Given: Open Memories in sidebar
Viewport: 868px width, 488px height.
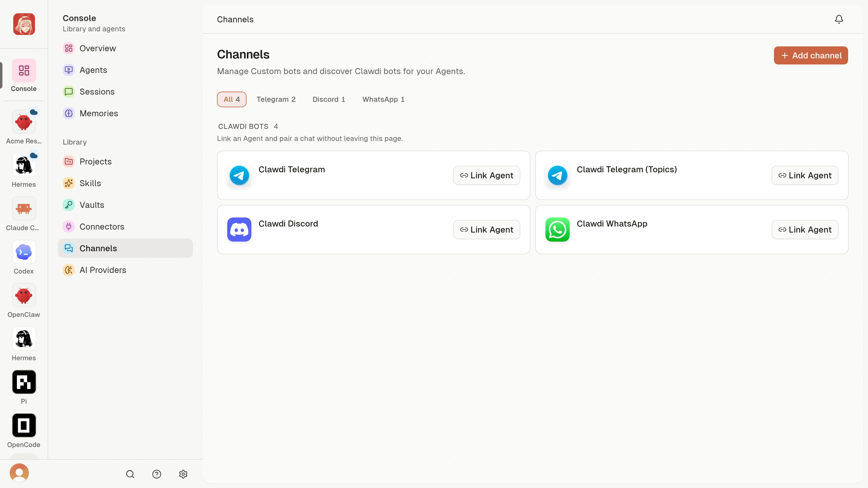Looking at the screenshot, I should tap(125, 113).
